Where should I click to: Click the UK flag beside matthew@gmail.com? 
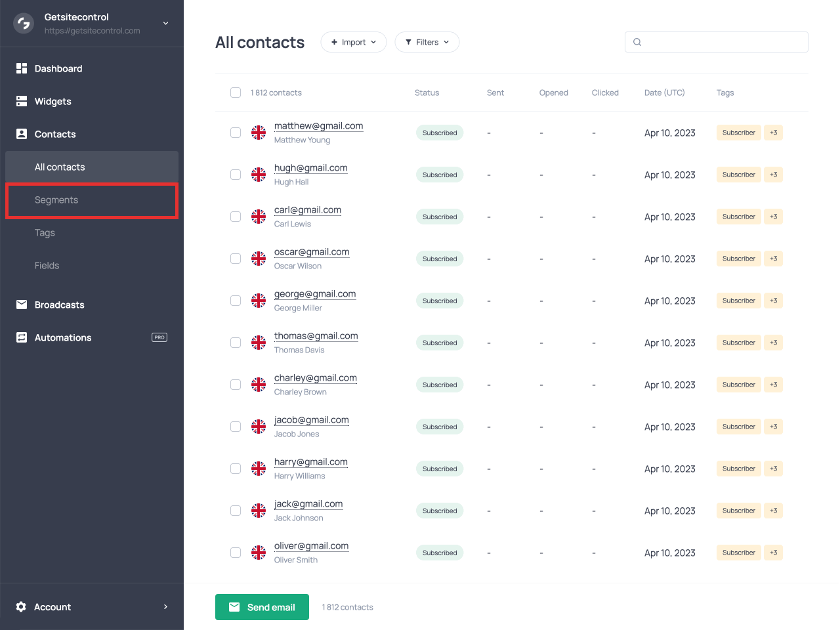259,133
